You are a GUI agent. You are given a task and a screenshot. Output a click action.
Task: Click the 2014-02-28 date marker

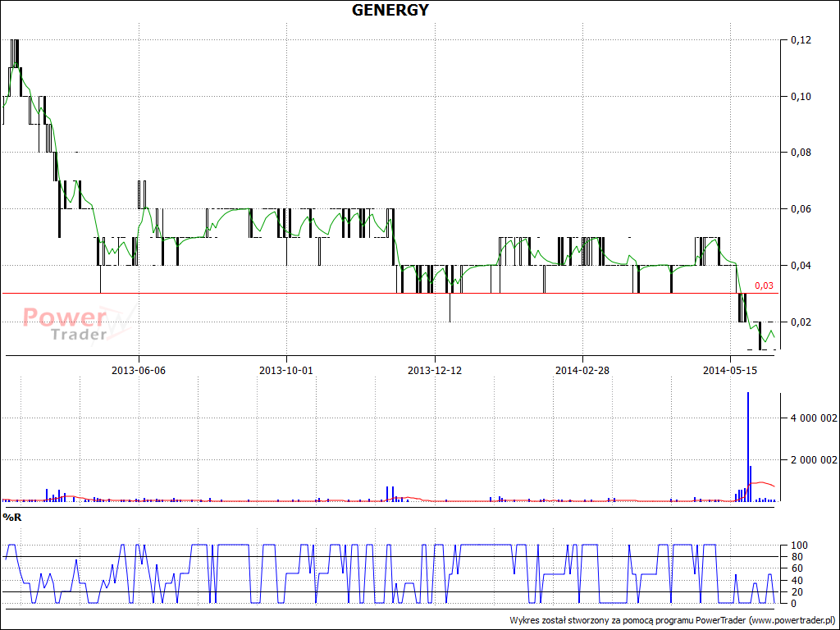[x=582, y=370]
